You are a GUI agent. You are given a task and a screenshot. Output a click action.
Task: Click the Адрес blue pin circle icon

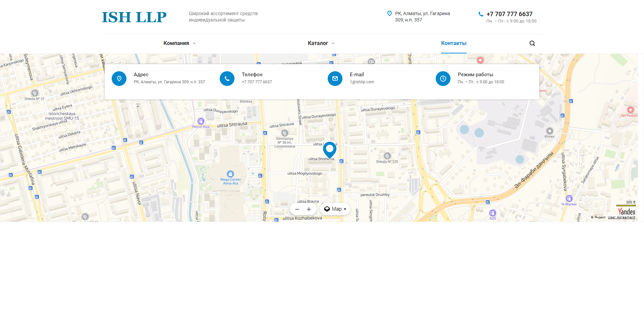tap(119, 79)
